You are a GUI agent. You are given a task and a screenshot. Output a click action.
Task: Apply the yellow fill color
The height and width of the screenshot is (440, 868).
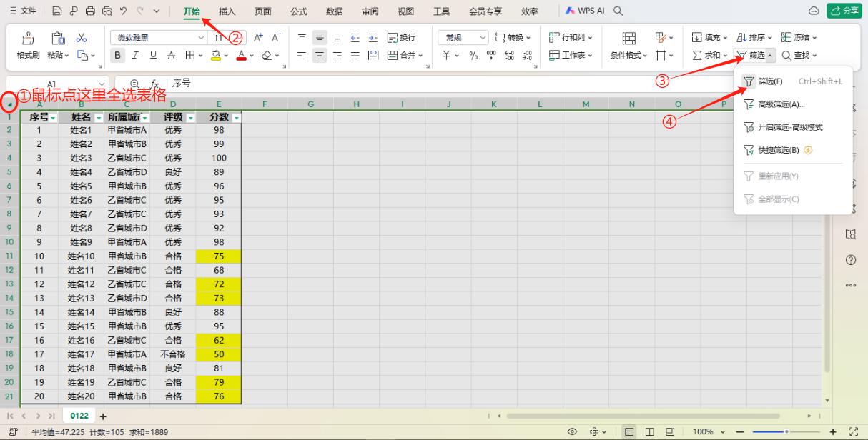(215, 55)
